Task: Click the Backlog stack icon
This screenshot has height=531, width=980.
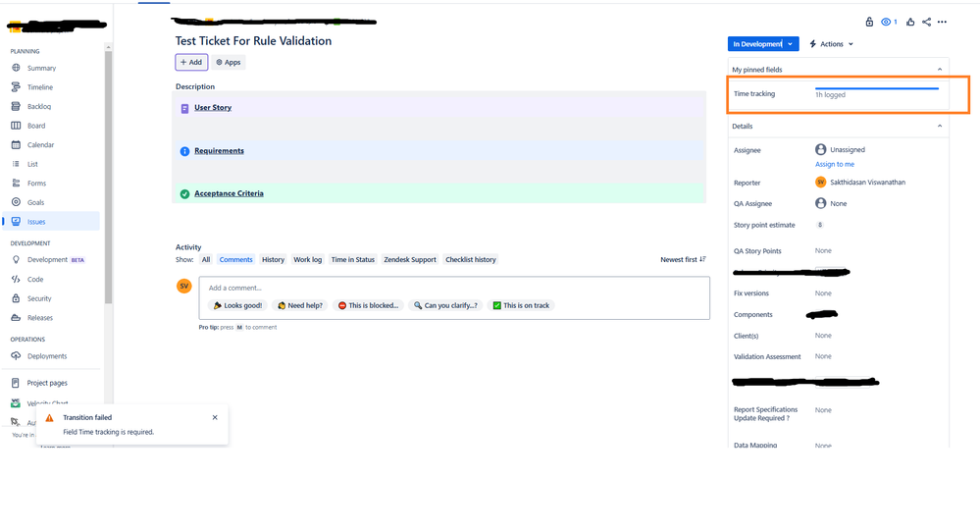Action: click(x=16, y=106)
